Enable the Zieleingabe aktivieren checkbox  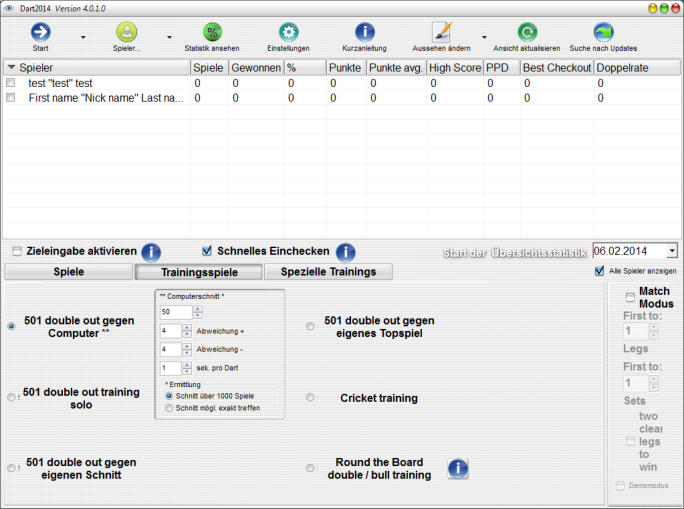pyautogui.click(x=17, y=251)
